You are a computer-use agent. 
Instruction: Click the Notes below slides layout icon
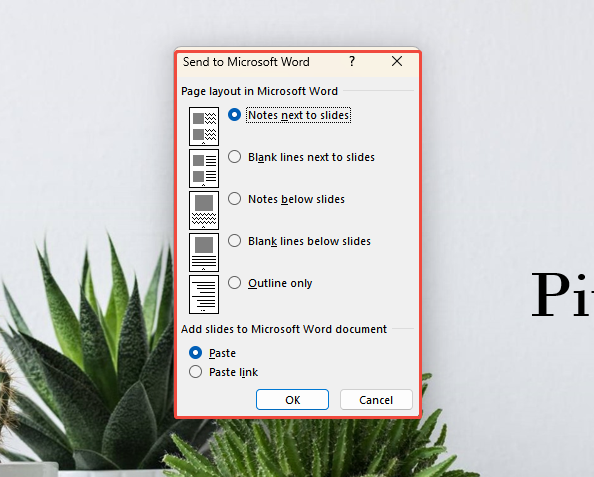pyautogui.click(x=204, y=210)
